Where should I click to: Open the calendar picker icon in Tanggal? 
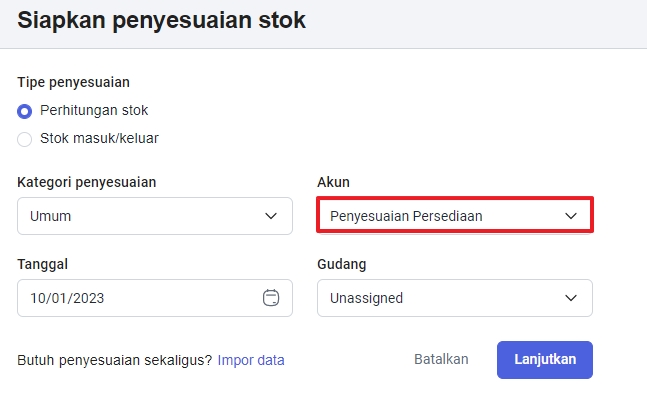pyautogui.click(x=270, y=297)
